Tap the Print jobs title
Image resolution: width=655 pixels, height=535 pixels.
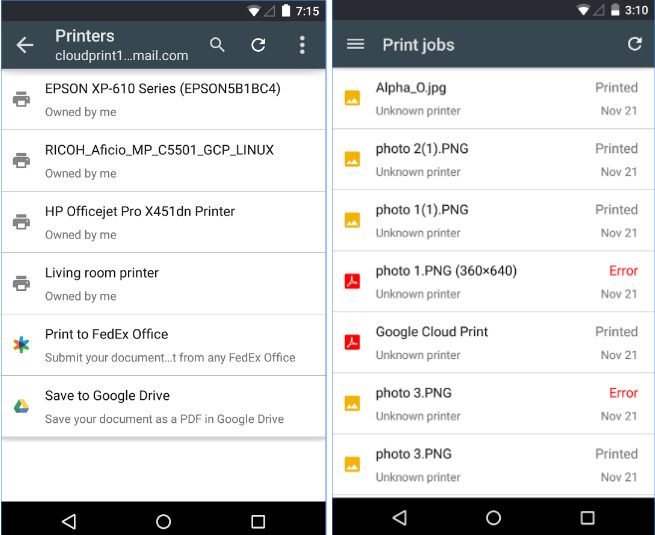pyautogui.click(x=418, y=45)
